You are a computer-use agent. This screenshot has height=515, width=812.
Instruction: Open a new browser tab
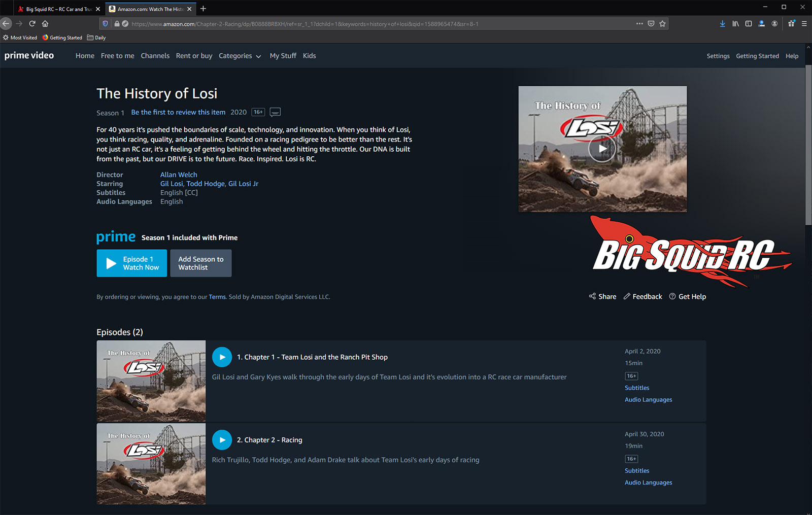coord(203,9)
